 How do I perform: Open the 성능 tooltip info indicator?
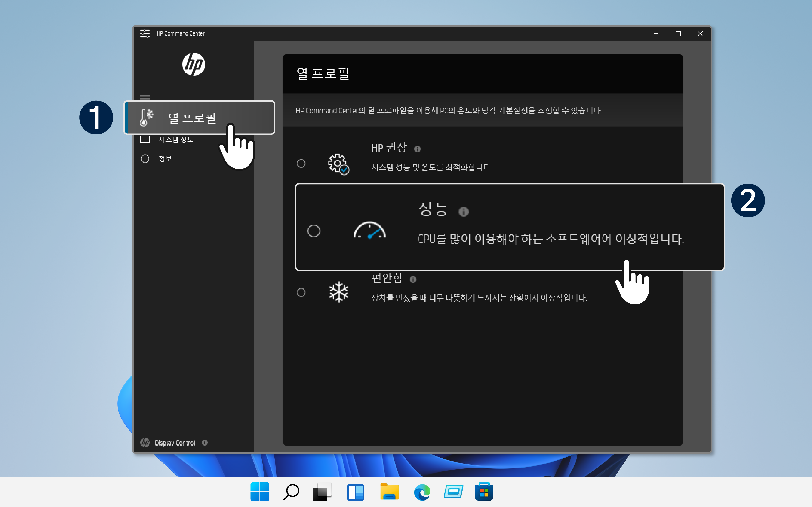tap(464, 212)
